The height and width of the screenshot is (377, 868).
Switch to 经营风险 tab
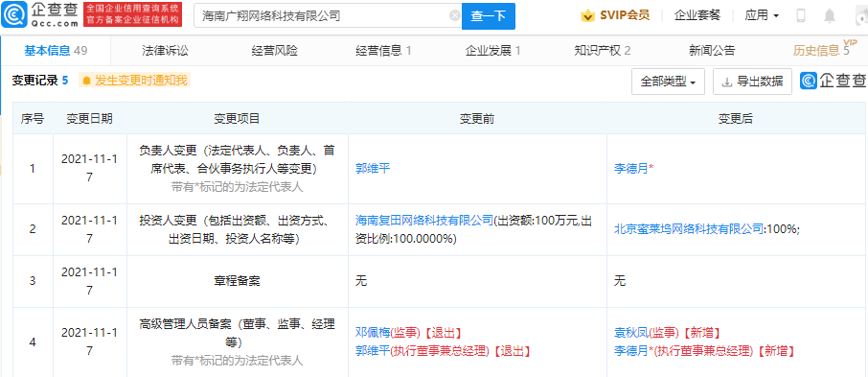pyautogui.click(x=274, y=51)
